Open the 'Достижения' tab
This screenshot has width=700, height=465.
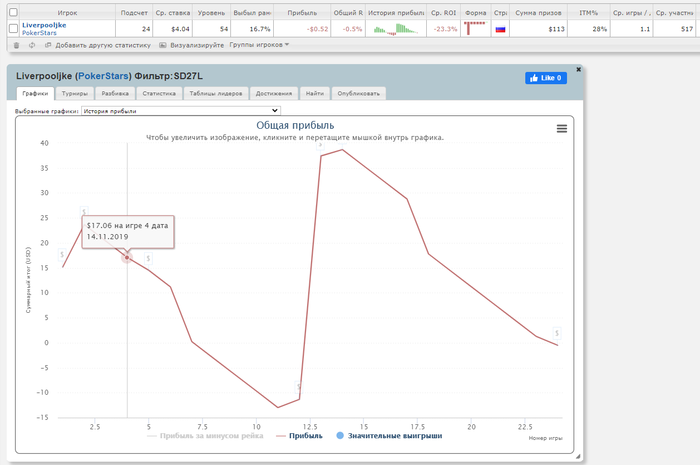coord(274,93)
